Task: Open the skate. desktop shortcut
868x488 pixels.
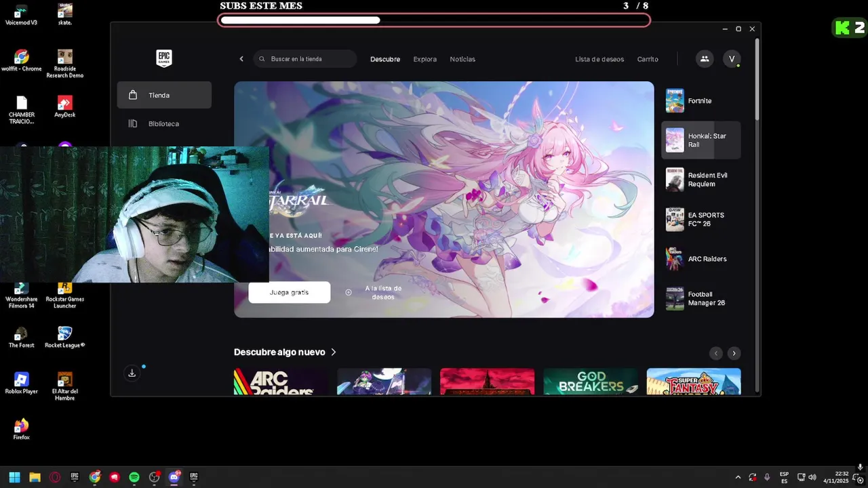Action: [x=65, y=15]
